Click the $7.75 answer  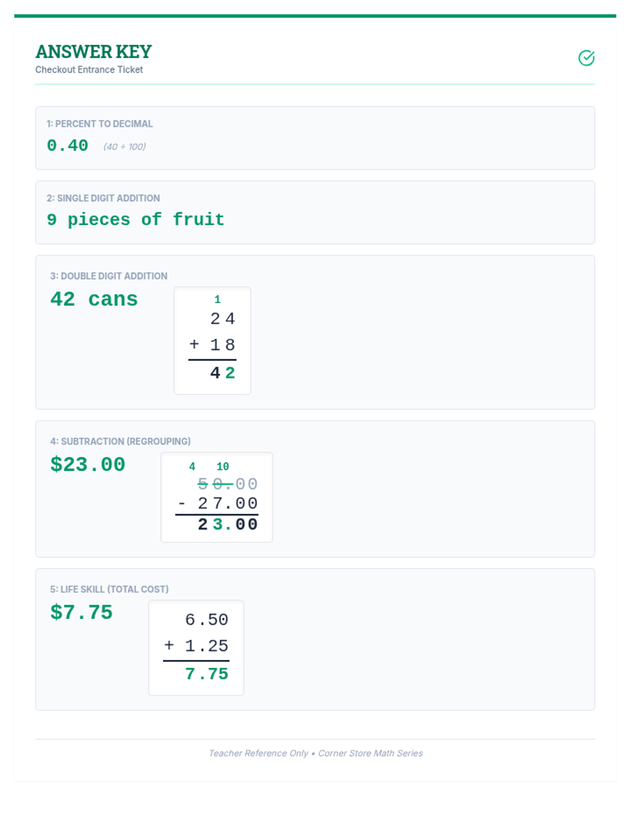[81, 613]
